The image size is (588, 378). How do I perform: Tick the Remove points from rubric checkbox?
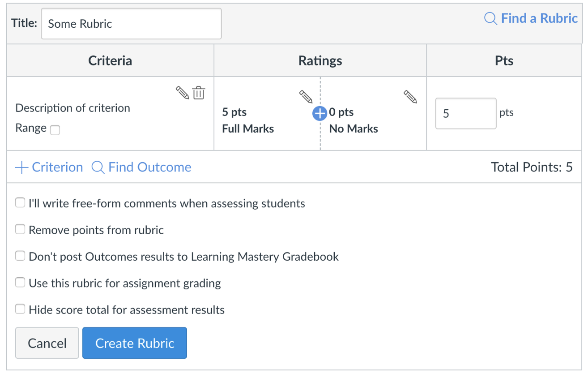click(20, 230)
